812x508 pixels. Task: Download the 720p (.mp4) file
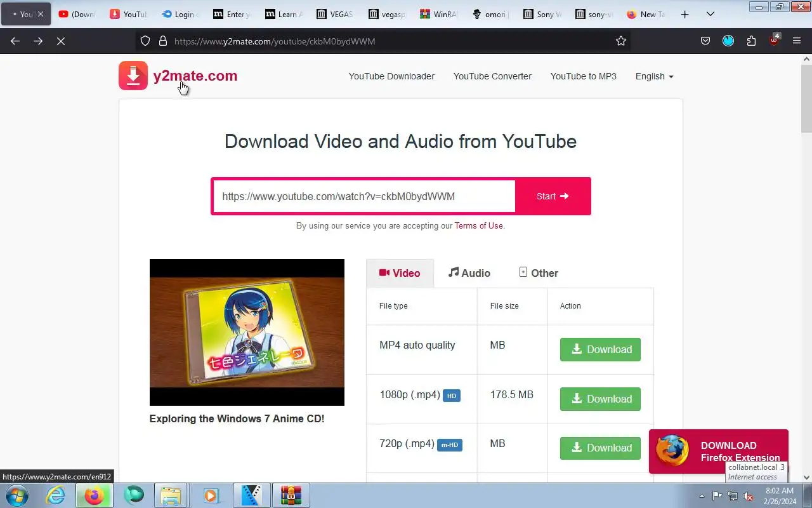point(600,448)
